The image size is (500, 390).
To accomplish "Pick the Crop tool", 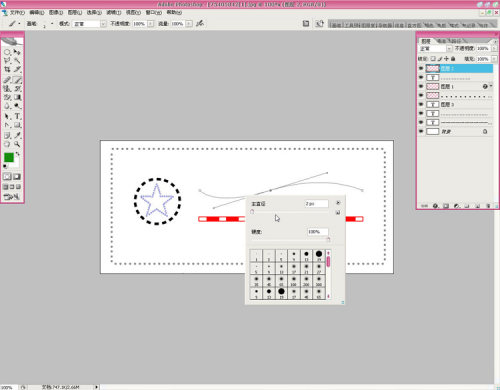I will [x=7, y=69].
